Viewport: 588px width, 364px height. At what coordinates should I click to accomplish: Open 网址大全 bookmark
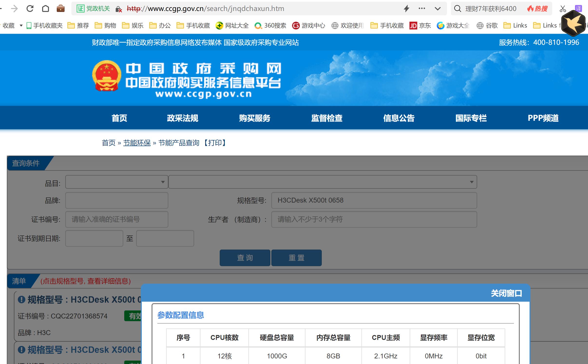tap(232, 25)
